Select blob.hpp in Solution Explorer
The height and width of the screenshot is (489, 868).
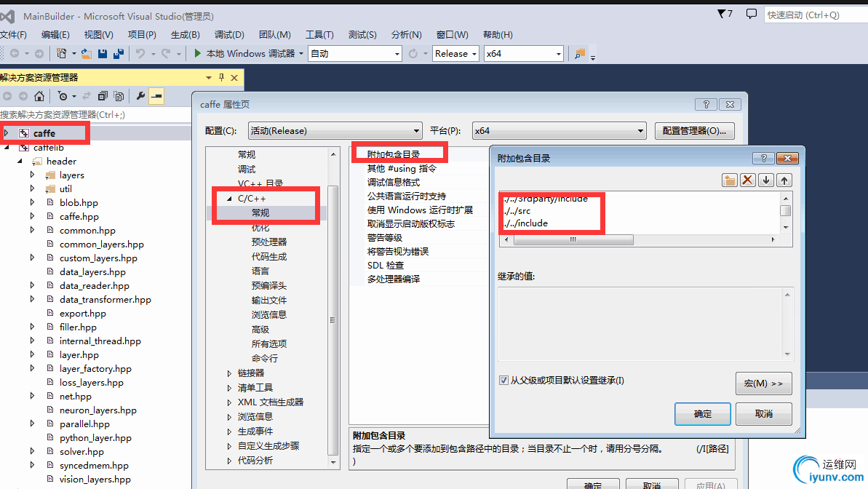tap(79, 203)
